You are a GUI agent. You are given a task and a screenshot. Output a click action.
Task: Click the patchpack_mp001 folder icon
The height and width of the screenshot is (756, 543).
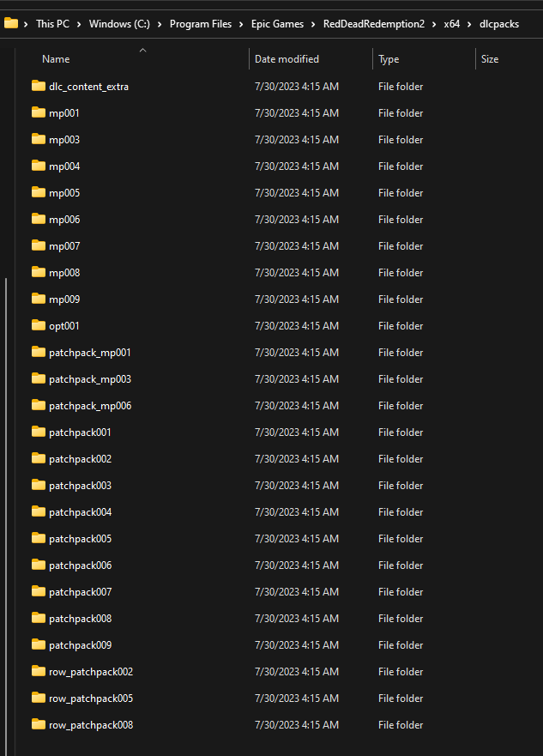point(39,352)
